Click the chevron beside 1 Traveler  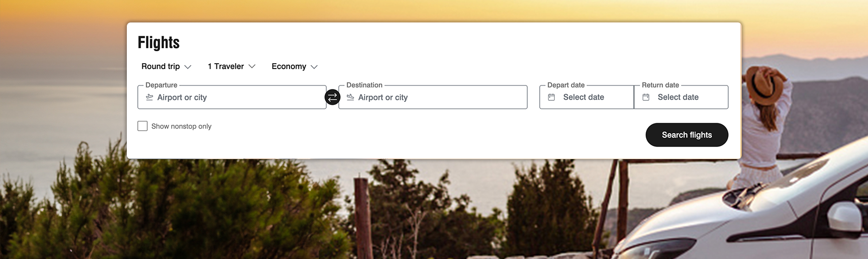coord(252,66)
